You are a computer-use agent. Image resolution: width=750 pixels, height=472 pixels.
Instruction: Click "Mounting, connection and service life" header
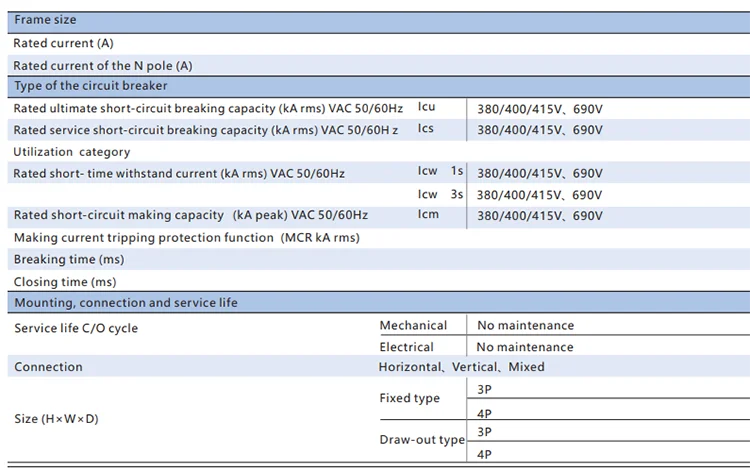[126, 303]
